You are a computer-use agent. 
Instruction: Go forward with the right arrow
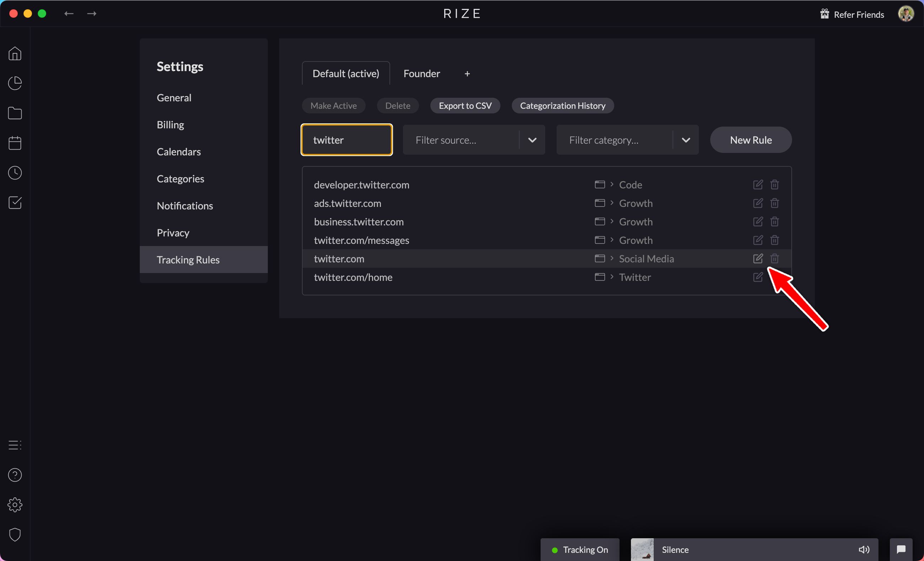(x=92, y=14)
